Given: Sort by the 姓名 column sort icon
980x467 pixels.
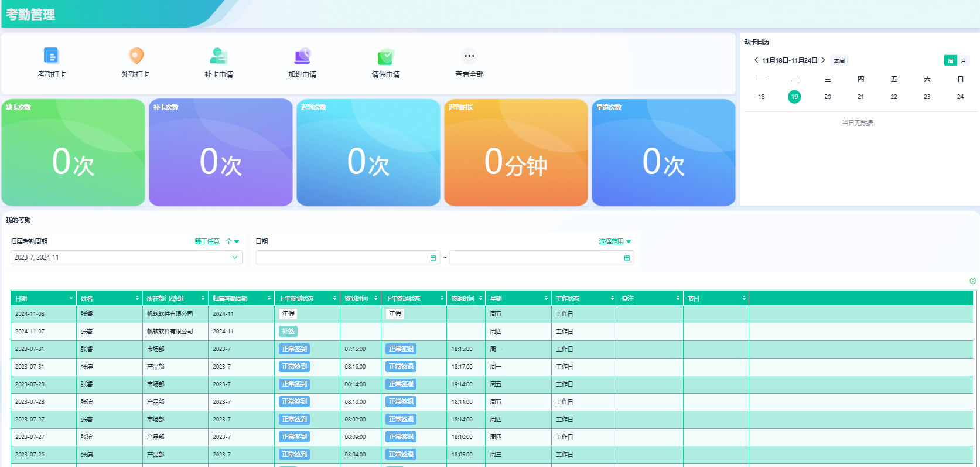Looking at the screenshot, I should [137, 298].
